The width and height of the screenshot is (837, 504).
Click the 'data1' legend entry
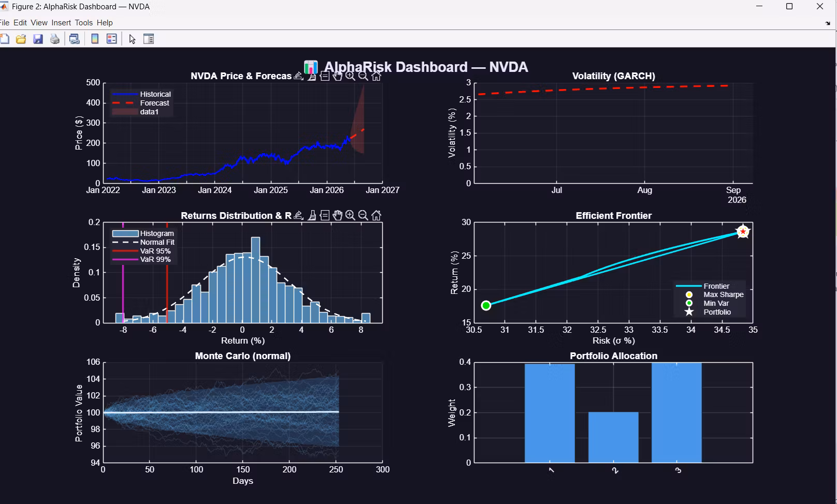pyautogui.click(x=149, y=112)
